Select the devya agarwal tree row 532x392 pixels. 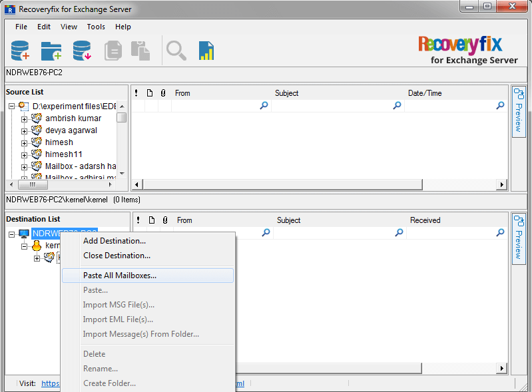tap(71, 130)
